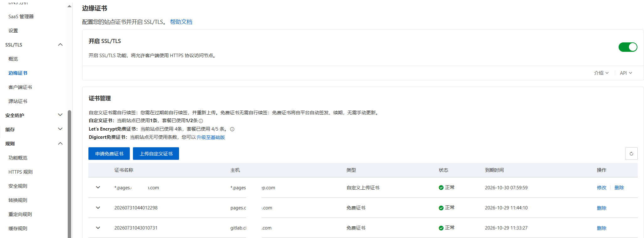Click the 操作 column header
Viewport: 644px width, 238px height.
(x=601, y=170)
